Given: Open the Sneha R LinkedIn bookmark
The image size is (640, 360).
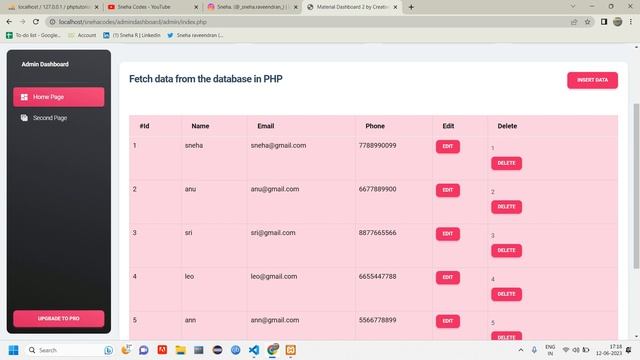Looking at the screenshot, I should (x=132, y=36).
